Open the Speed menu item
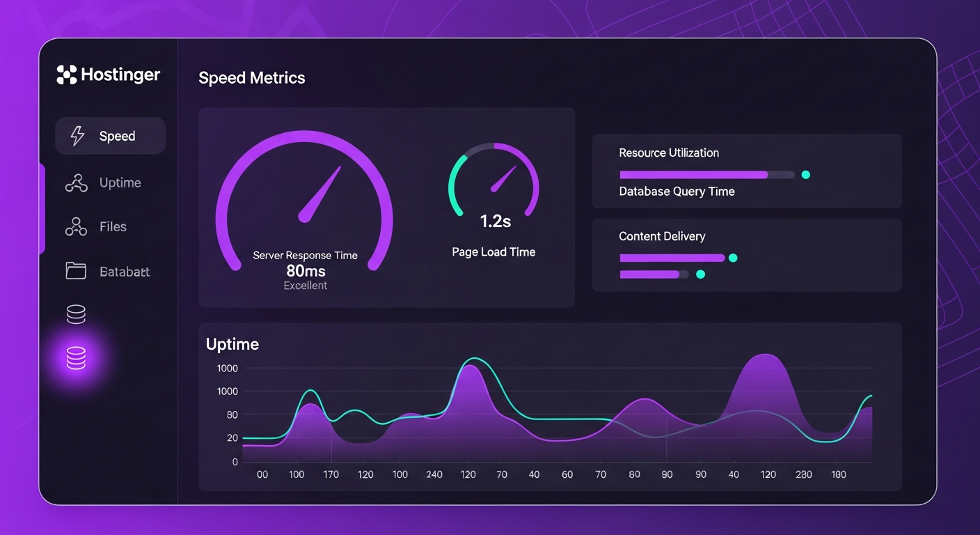 tap(117, 136)
